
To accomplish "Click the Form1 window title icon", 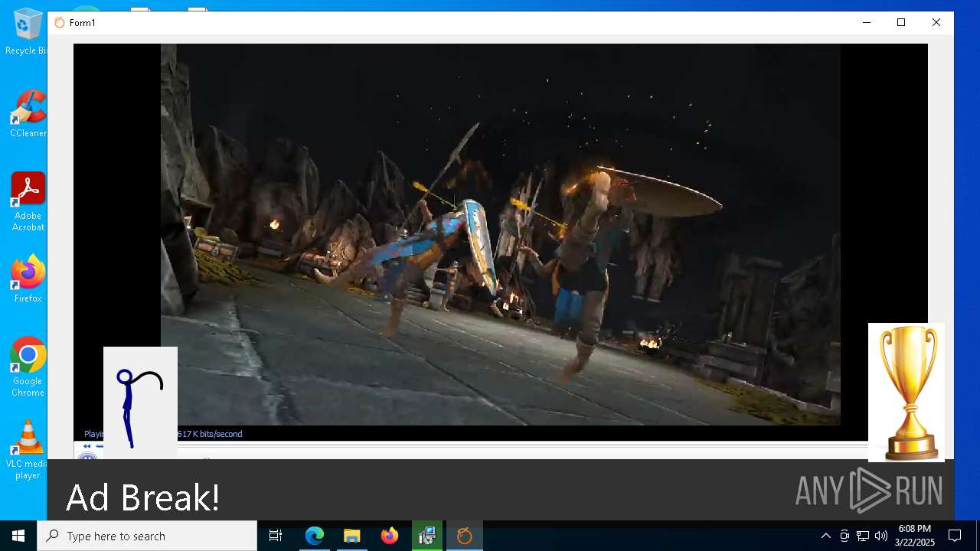I will point(60,23).
